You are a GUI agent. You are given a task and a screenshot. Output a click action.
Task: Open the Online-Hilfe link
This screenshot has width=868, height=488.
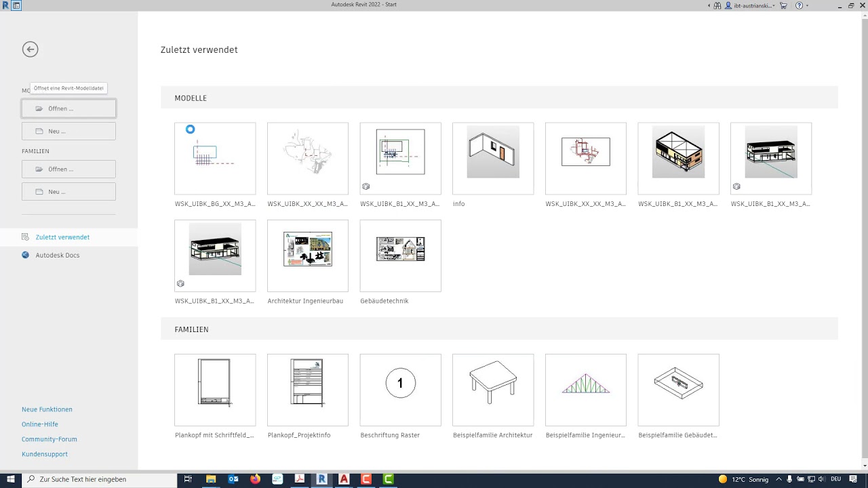tap(40, 424)
